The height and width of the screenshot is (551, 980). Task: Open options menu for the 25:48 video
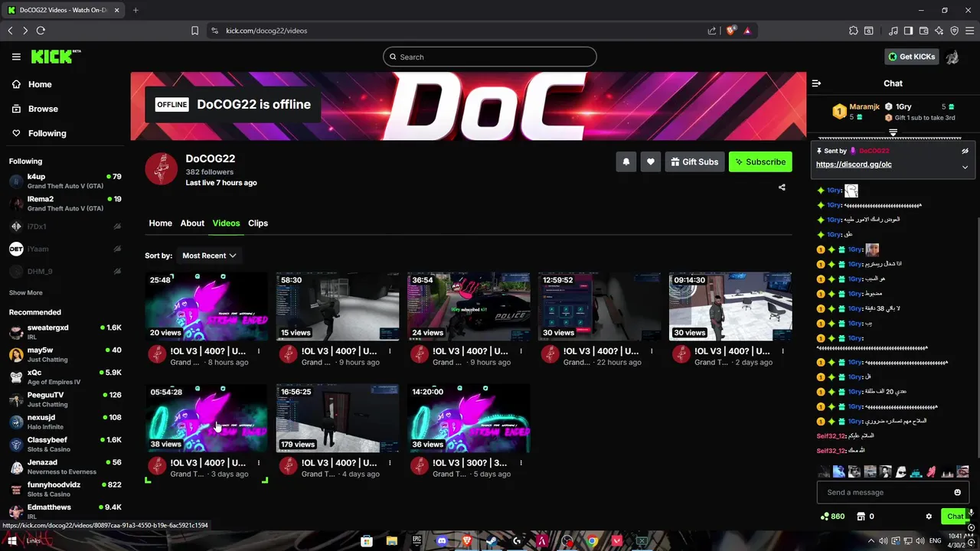pos(259,351)
